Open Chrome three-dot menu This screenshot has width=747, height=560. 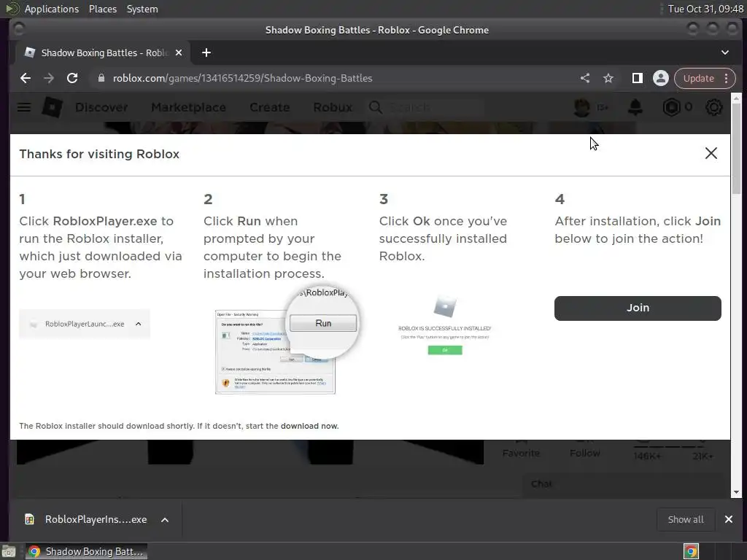pyautogui.click(x=727, y=78)
